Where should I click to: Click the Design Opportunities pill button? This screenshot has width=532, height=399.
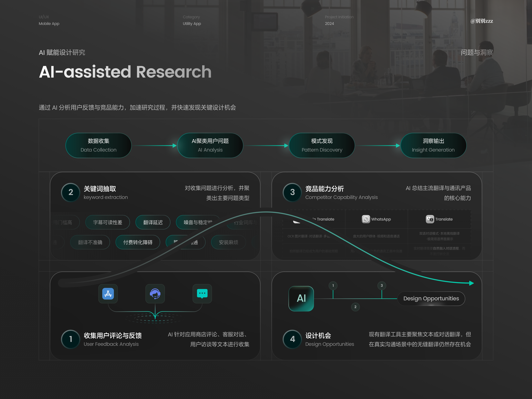point(431,299)
